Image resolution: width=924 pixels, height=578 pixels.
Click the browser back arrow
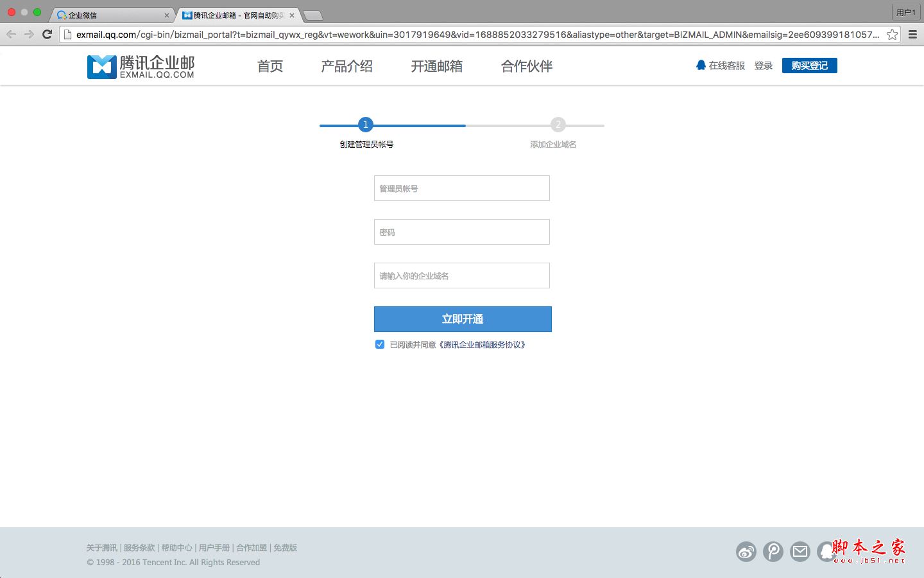click(11, 34)
